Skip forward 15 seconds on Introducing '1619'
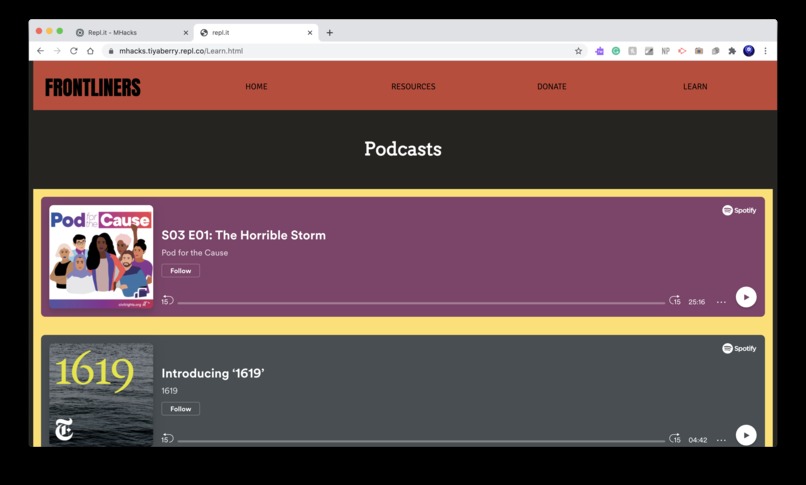This screenshot has height=485, width=806. pos(675,439)
